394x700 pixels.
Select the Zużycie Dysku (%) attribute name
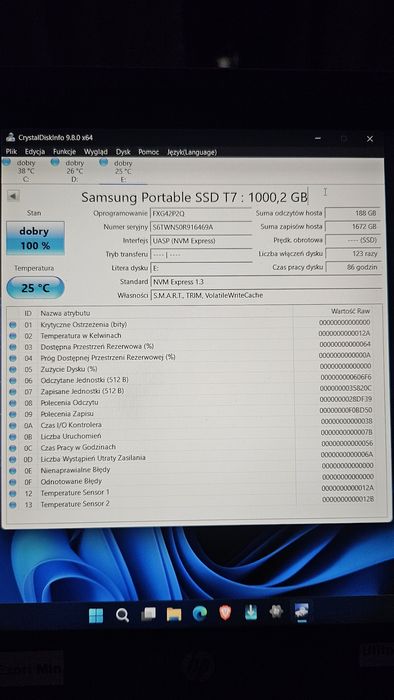click(69, 369)
